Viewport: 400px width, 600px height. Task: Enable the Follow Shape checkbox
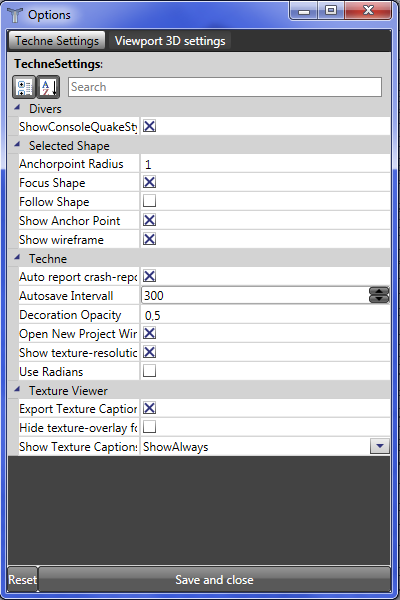[149, 201]
